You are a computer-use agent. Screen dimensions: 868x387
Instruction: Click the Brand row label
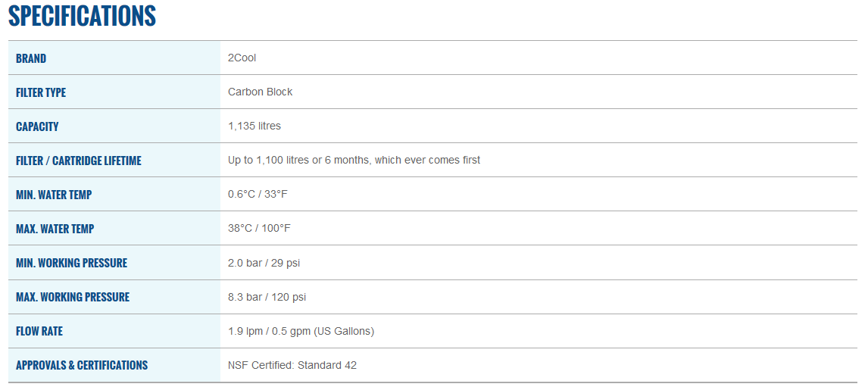tap(31, 58)
